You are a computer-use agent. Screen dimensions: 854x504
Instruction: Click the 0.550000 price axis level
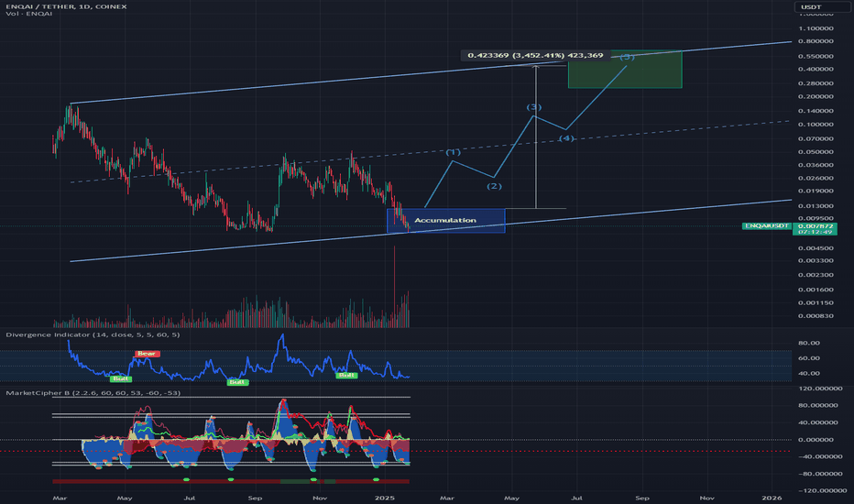click(816, 56)
